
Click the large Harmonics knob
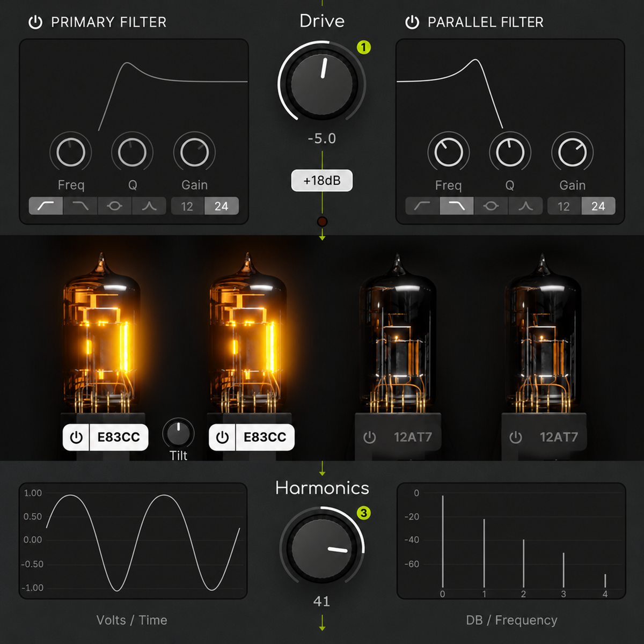(x=322, y=547)
